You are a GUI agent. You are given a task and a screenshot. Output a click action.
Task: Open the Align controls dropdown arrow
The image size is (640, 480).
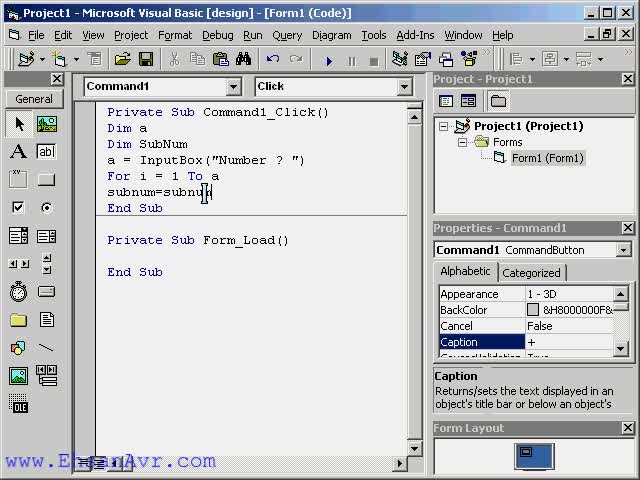coord(532,60)
